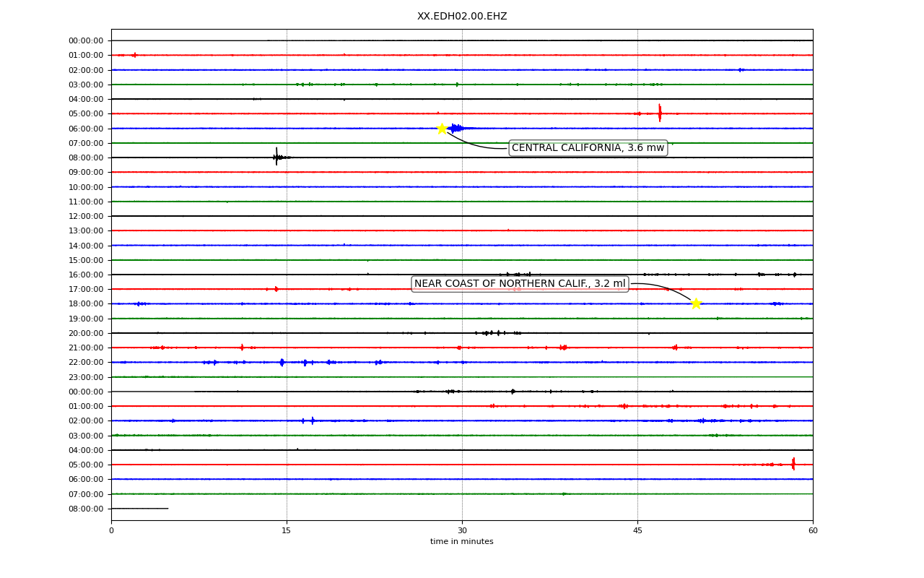Select the NEAR COAST OF NORTHERN CALIF. annotation

(520, 284)
